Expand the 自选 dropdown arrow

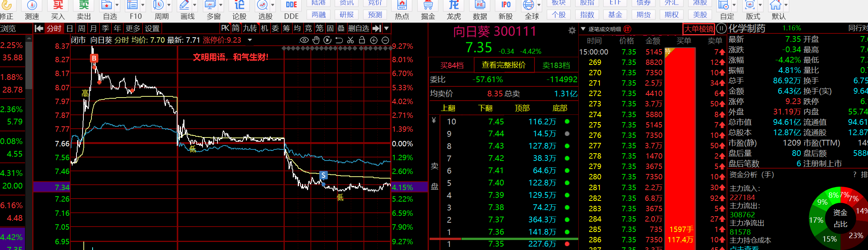117,5
